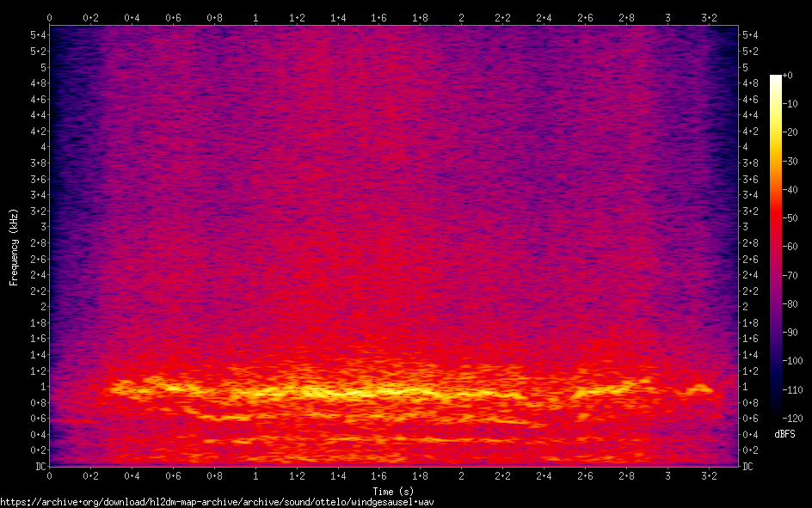The width and height of the screenshot is (812, 508).
Task: Click the DC label on the left axis
Action: coord(40,466)
